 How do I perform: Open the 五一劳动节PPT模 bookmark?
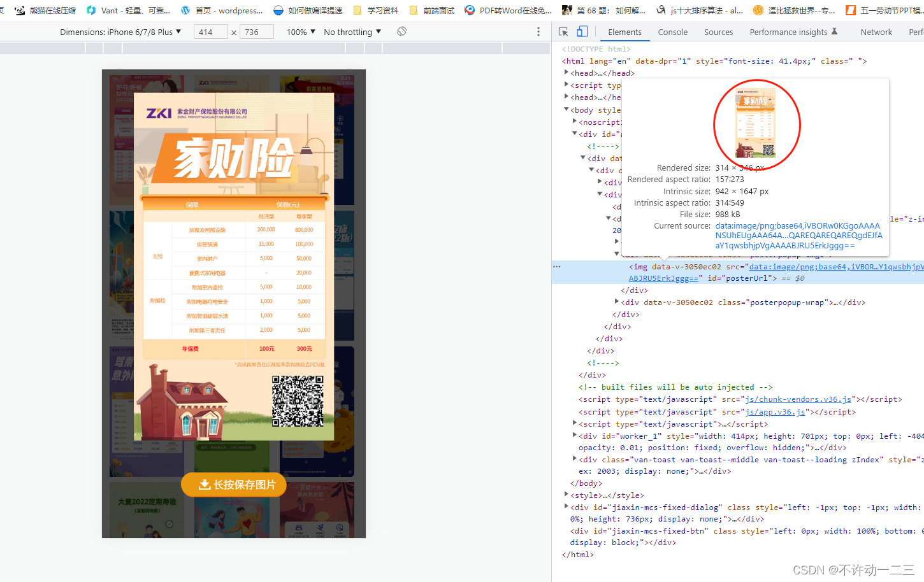[x=884, y=10]
